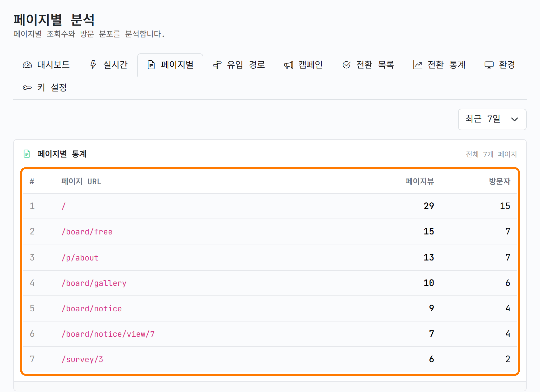The image size is (540, 392).
Task: Click the monitor 환경 icon
Action: 489,65
